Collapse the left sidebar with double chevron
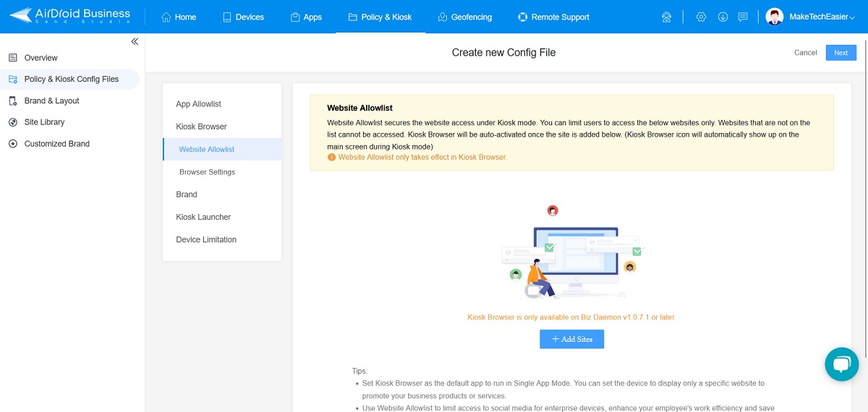This screenshot has height=412, width=868. 135,42
